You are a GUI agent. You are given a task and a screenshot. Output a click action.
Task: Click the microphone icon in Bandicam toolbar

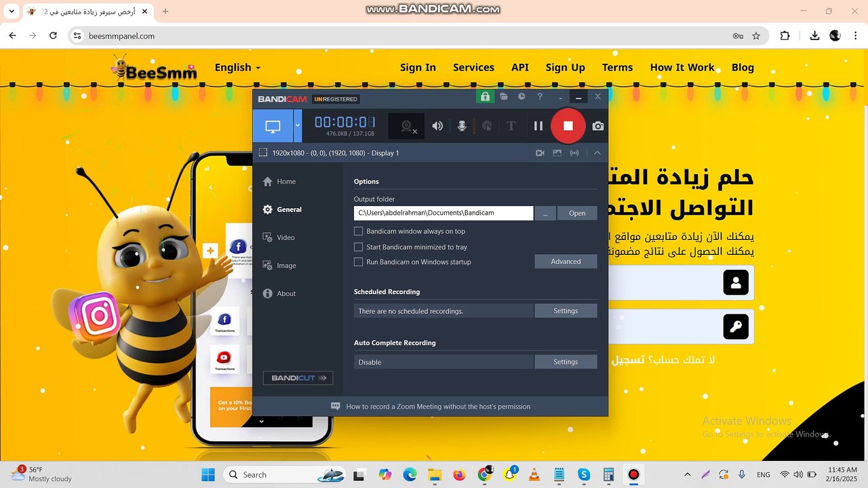click(x=462, y=126)
